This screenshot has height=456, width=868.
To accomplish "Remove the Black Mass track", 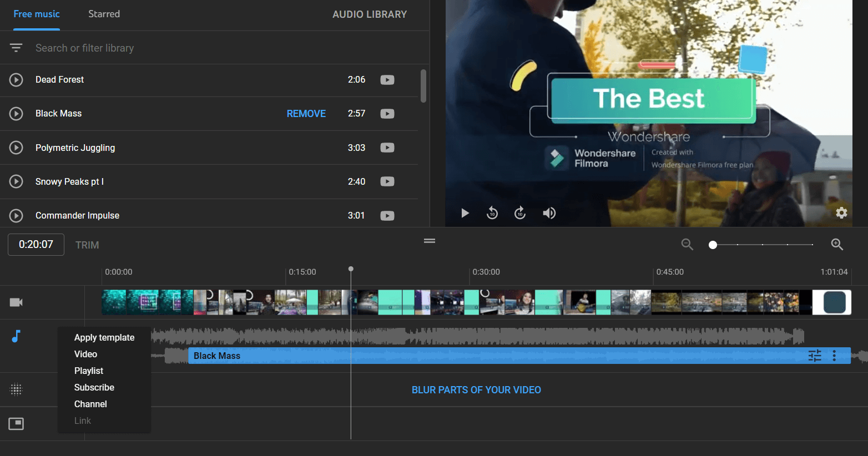I will [306, 114].
